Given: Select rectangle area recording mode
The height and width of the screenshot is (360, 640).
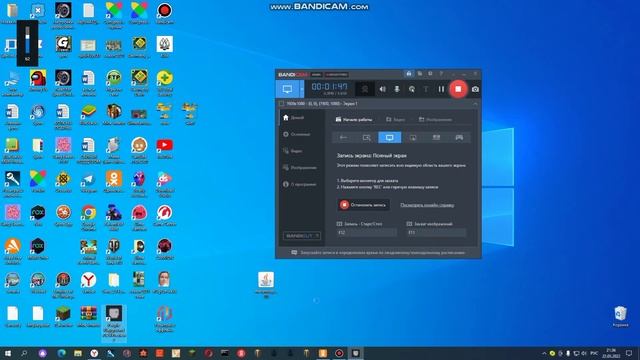Looking at the screenshot, I should [x=367, y=138].
